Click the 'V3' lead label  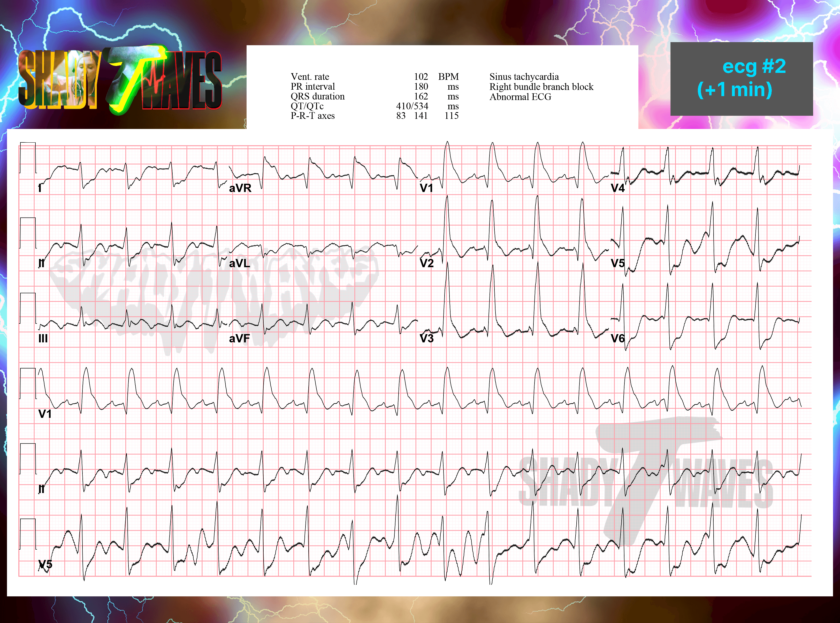(427, 338)
